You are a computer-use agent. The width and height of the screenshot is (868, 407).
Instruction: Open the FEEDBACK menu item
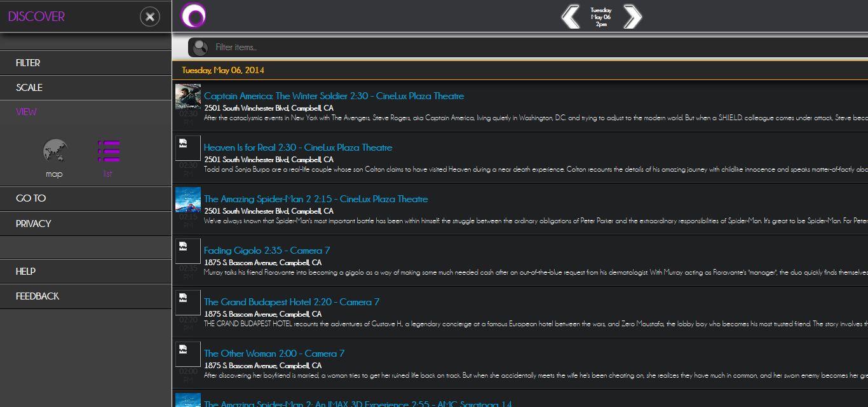tap(86, 296)
